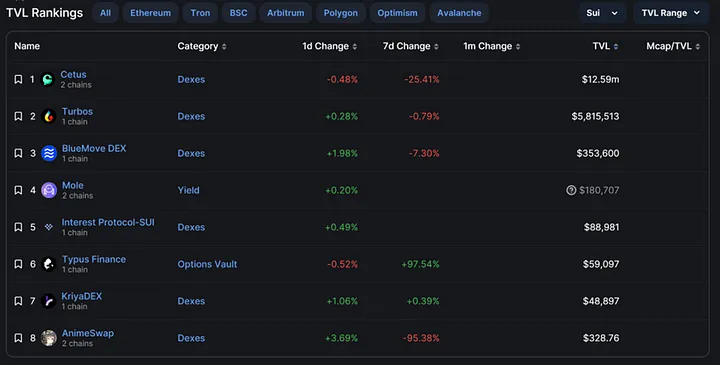The width and height of the screenshot is (720, 365).
Task: Click the Mole purple logo icon
Action: (49, 190)
